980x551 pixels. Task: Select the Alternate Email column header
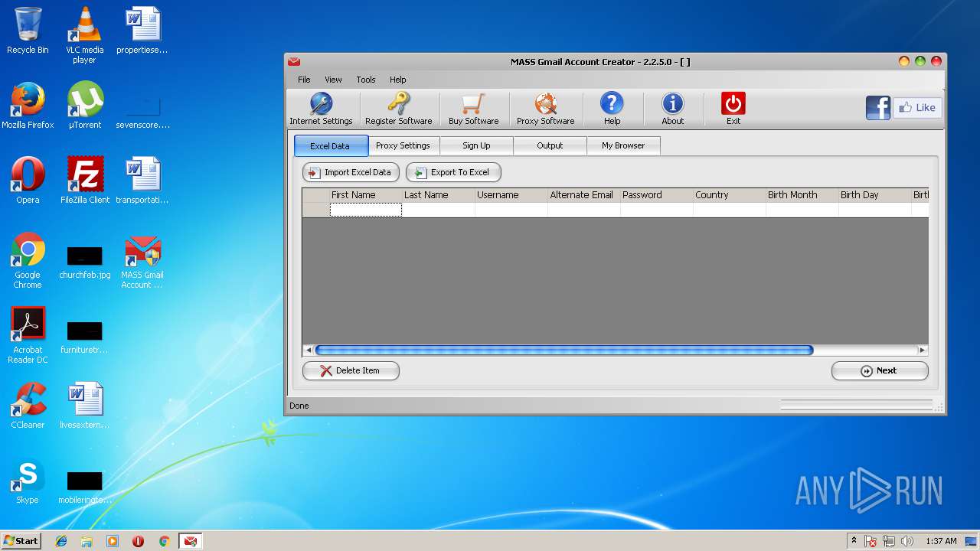[x=583, y=195]
